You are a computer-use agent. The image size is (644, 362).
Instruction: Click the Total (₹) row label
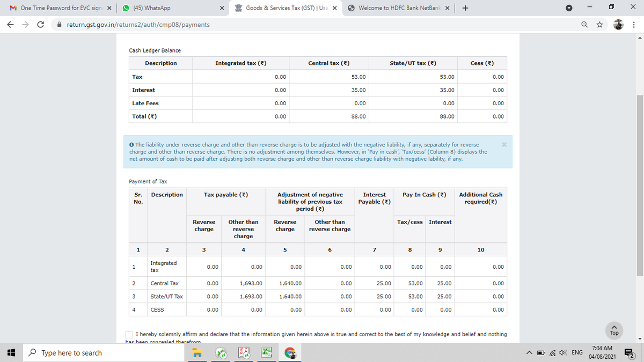point(144,116)
